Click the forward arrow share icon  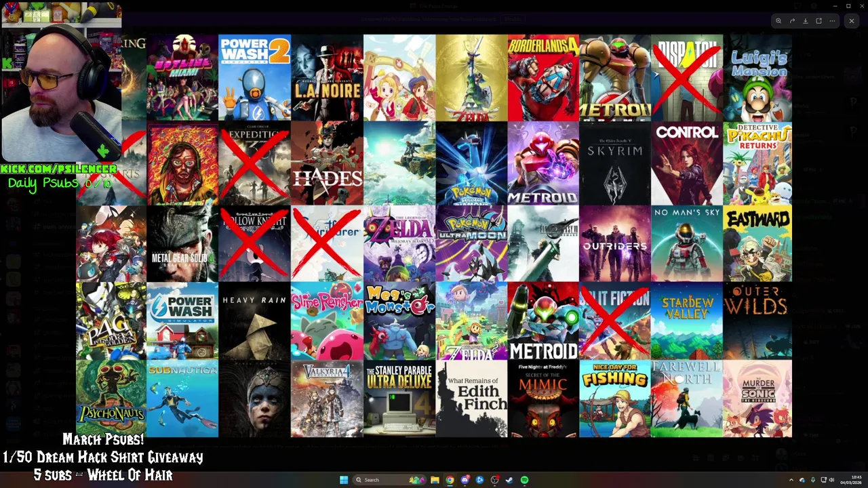coord(792,21)
